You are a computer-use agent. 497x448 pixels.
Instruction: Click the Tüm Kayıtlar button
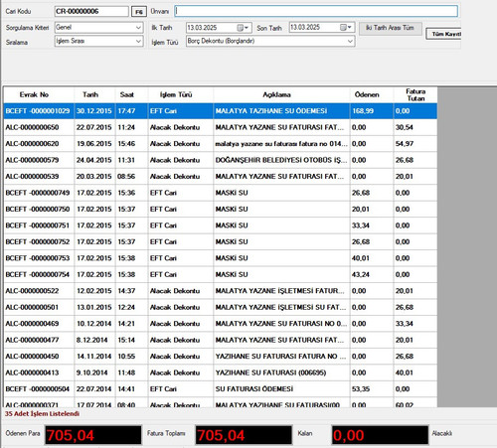coord(444,34)
